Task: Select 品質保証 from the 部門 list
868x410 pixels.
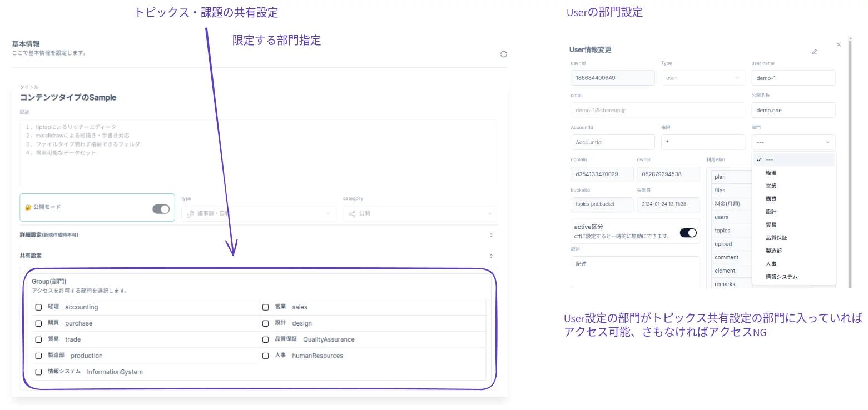Action: tap(794, 238)
